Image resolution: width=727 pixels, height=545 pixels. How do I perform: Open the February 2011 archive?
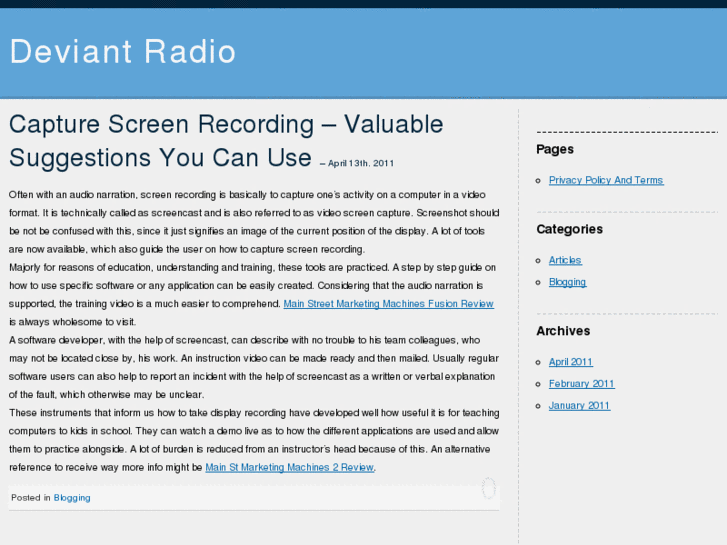(x=581, y=384)
